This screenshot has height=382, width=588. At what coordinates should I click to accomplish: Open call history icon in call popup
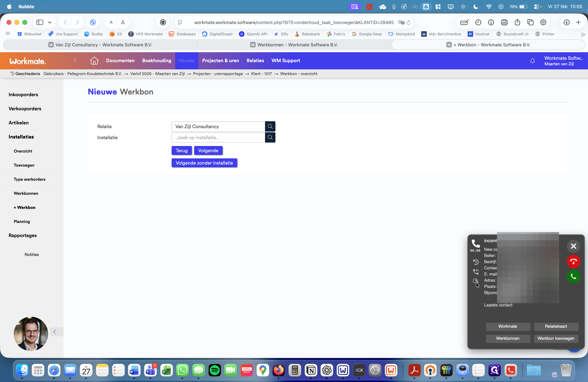[476, 262]
